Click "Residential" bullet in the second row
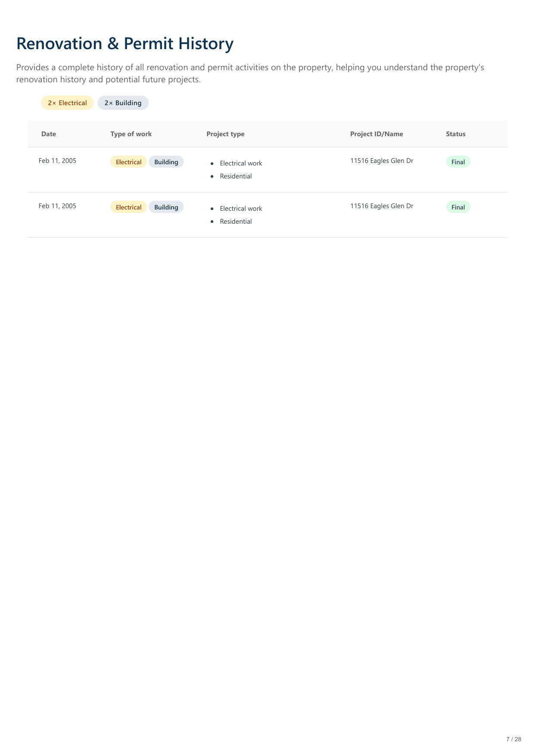Viewport: 535px width, 756px height. (x=236, y=222)
